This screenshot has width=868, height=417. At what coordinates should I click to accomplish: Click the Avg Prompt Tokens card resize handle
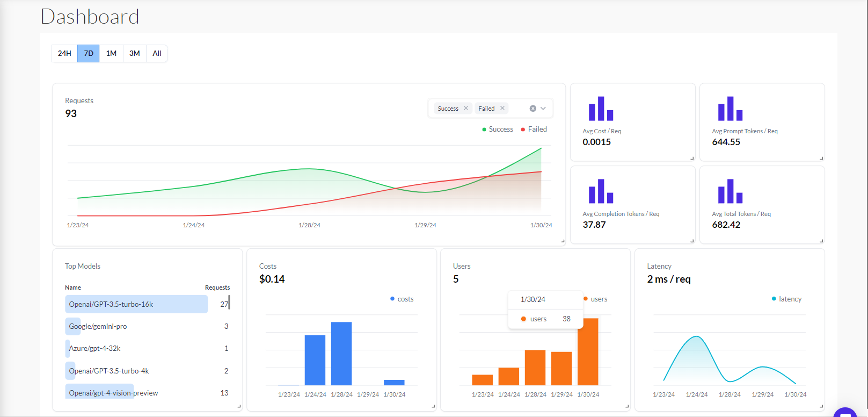[x=821, y=158]
